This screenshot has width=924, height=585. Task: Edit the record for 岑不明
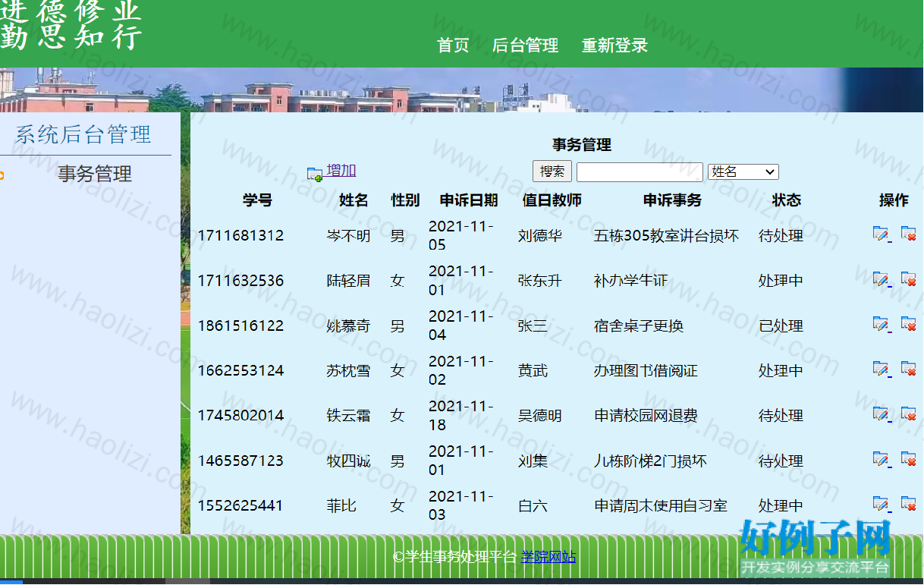coord(881,234)
